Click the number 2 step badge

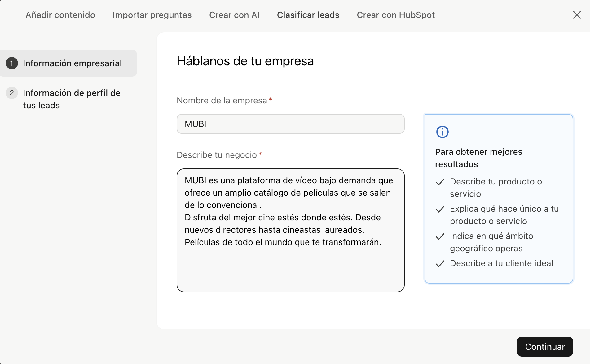12,93
